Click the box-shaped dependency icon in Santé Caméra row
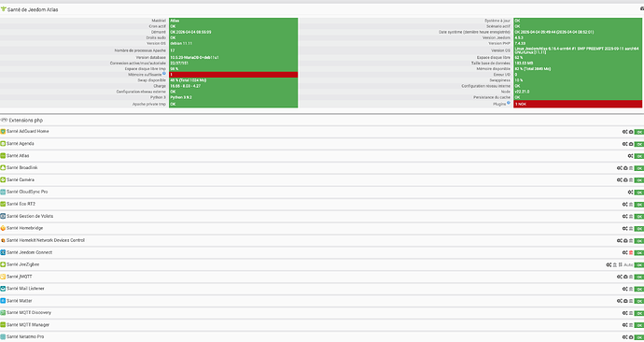644x342 pixels. [x=625, y=180]
